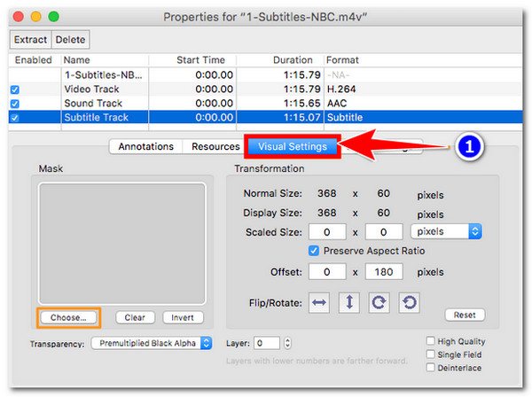The image size is (532, 397).
Task: Toggle the Video Track enabled checkbox
Action: [x=14, y=90]
